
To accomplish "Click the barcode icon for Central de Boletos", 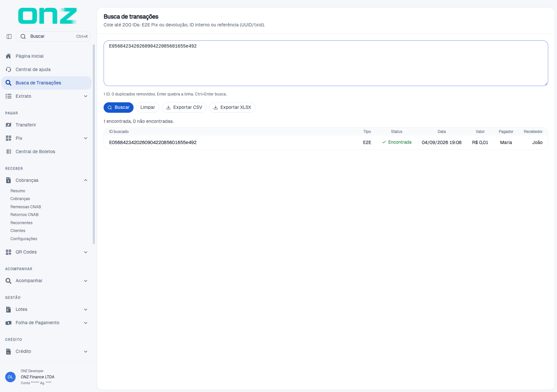I will [x=8, y=152].
